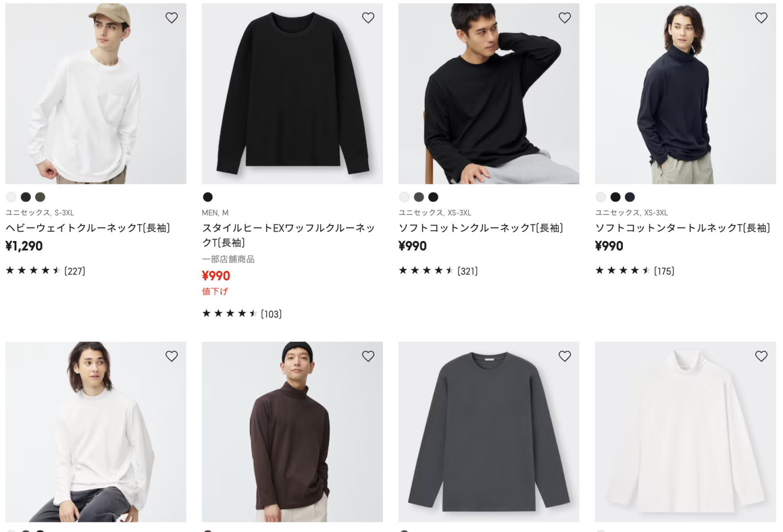Image resolution: width=783 pixels, height=532 pixels.
Task: Tap heart on ソフトコットンタートルネックT
Action: coord(761,17)
